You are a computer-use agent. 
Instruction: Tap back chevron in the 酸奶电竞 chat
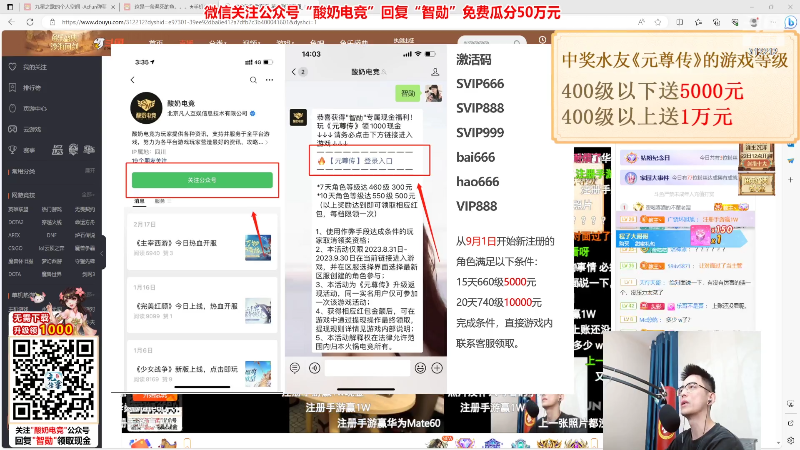pyautogui.click(x=294, y=72)
